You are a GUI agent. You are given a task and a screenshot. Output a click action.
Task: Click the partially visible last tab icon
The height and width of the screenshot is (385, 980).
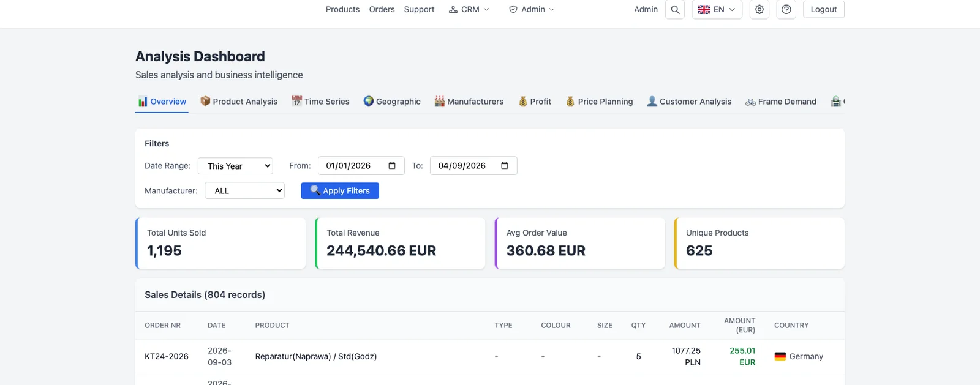[836, 101]
